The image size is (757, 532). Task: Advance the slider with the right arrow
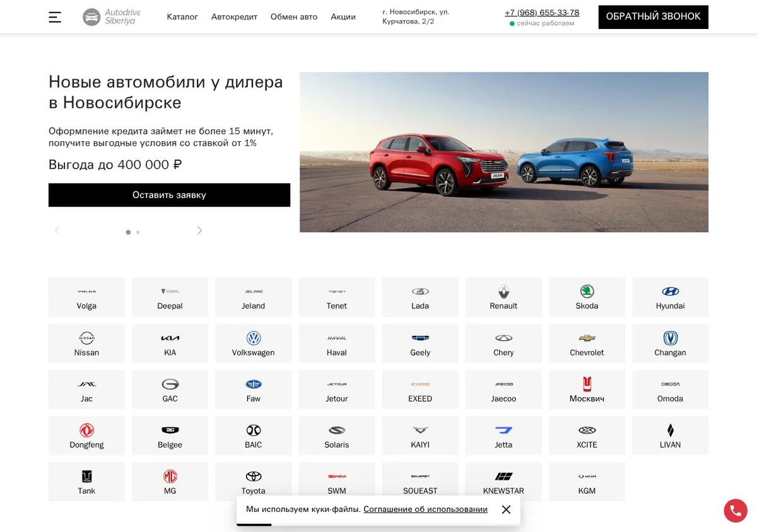click(x=199, y=231)
